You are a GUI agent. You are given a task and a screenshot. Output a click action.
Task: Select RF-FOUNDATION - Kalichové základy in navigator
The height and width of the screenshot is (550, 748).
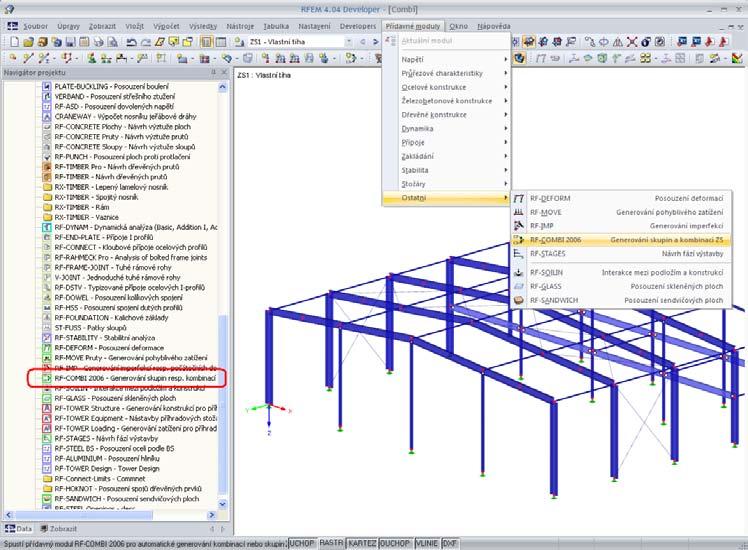[111, 318]
